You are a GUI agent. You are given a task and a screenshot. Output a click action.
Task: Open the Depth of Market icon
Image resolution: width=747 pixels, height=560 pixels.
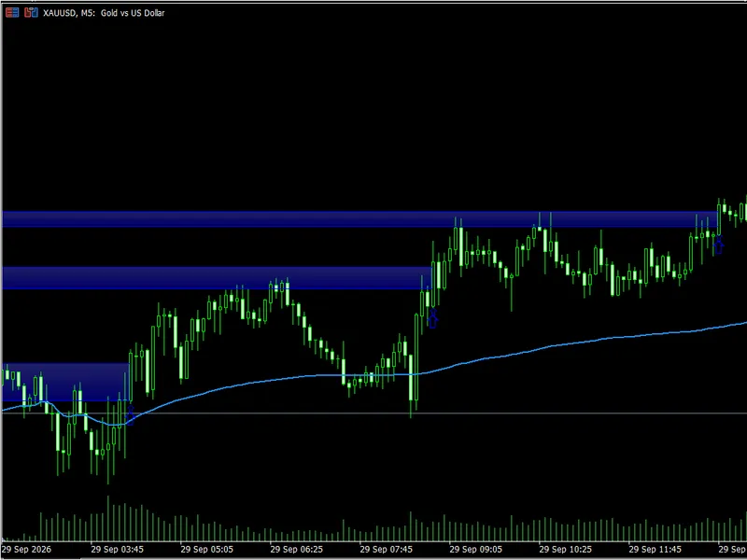[x=31, y=12]
